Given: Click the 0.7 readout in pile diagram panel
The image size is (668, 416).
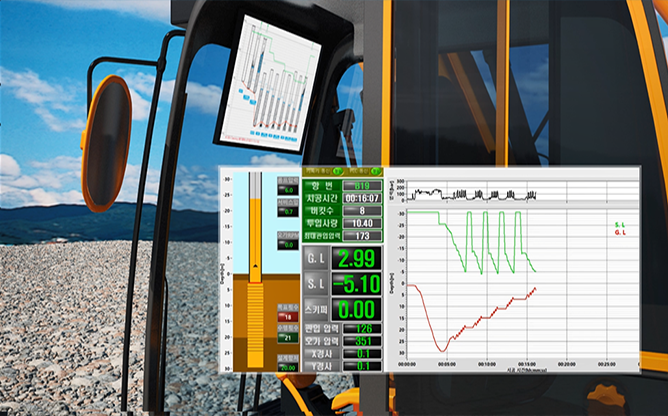Looking at the screenshot, I should click(x=288, y=212).
